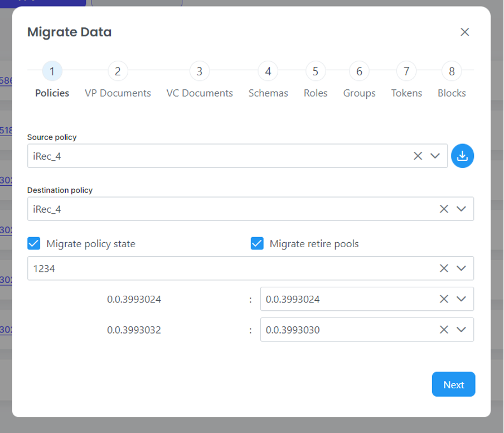Image resolution: width=504 pixels, height=433 pixels.
Task: Clear the Destination policy selection
Action: coord(444,209)
